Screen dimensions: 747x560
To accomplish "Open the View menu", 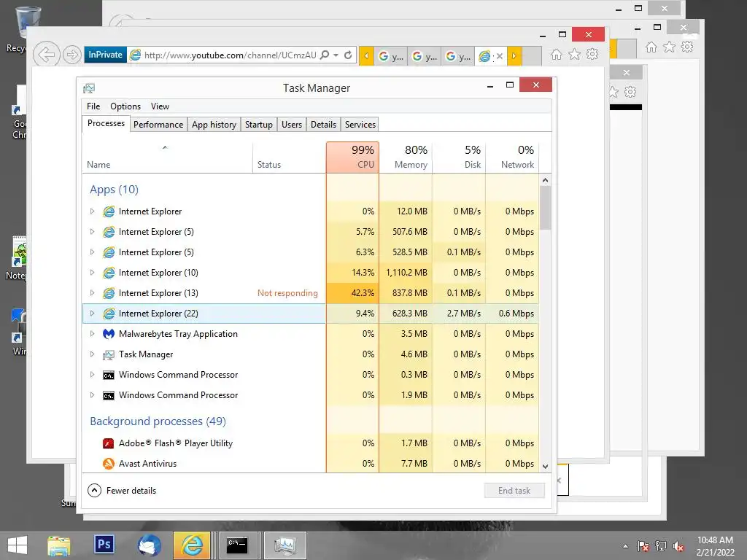I will click(x=160, y=106).
